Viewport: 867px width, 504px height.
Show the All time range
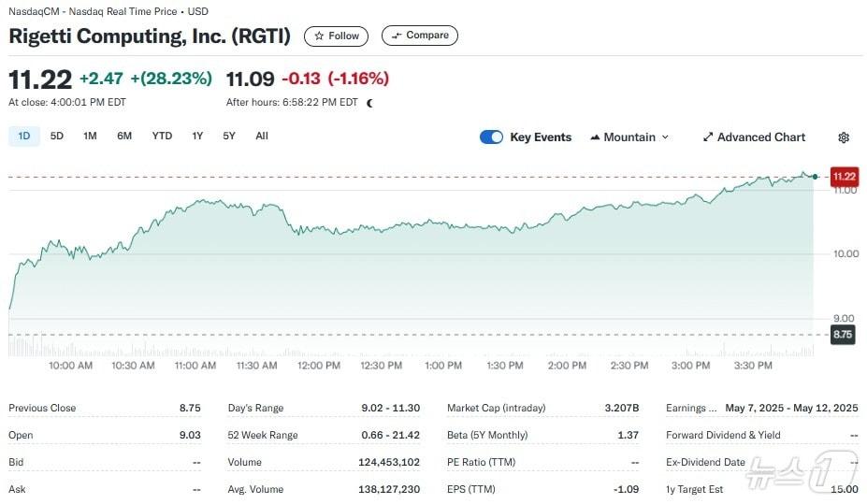pos(262,137)
